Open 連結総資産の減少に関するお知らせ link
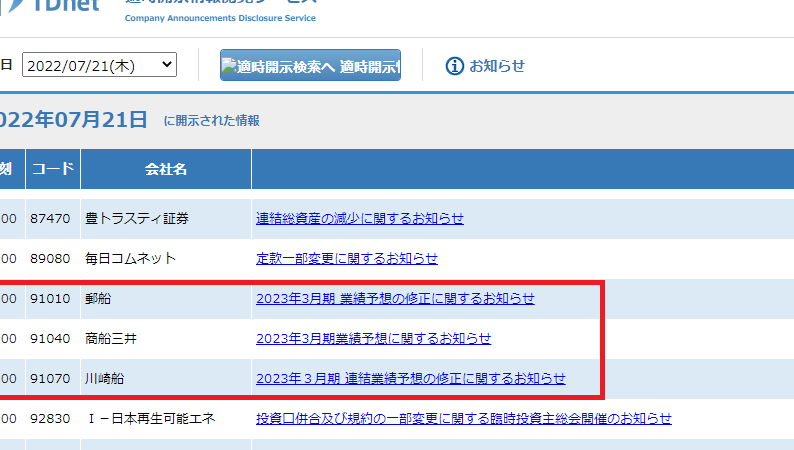 click(x=359, y=218)
